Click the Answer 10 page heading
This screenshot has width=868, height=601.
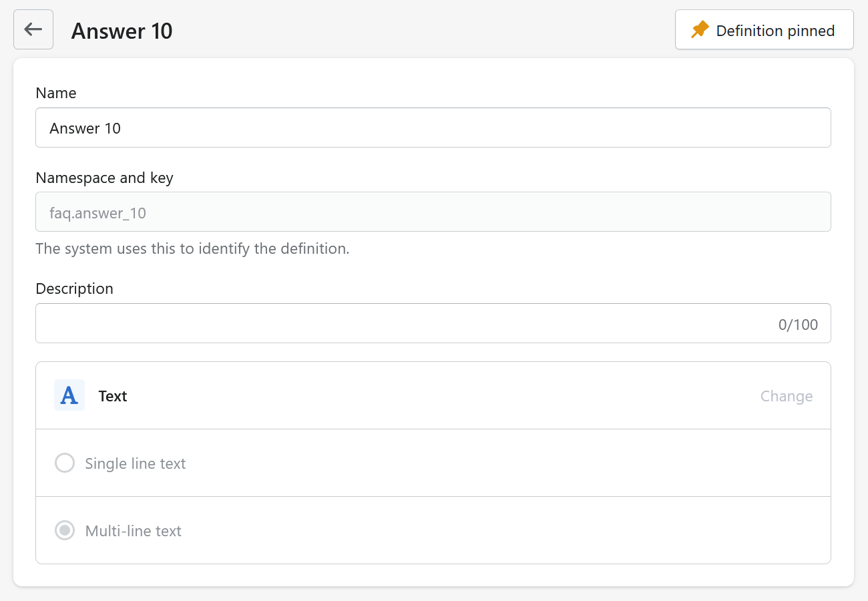point(122,31)
